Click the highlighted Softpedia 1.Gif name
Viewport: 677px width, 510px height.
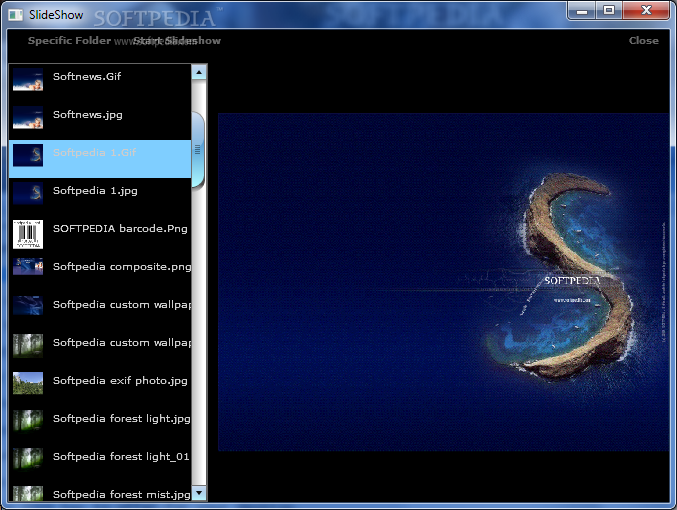[94, 152]
